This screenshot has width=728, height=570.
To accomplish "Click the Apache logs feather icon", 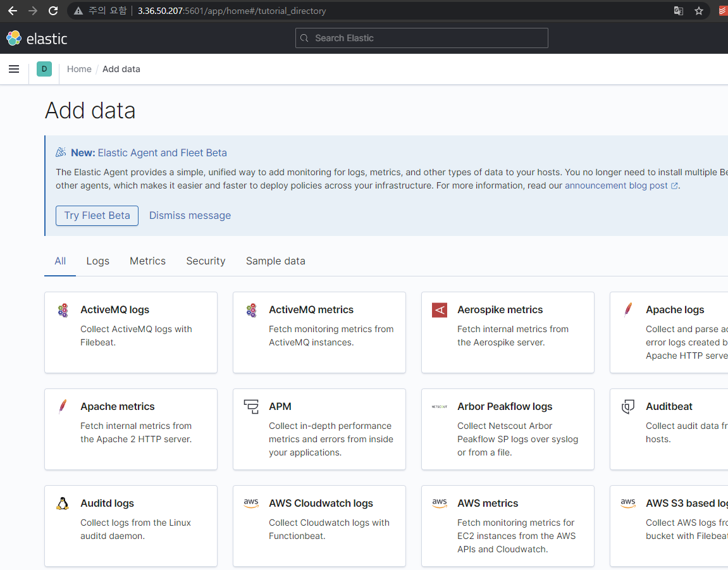I will point(628,309).
